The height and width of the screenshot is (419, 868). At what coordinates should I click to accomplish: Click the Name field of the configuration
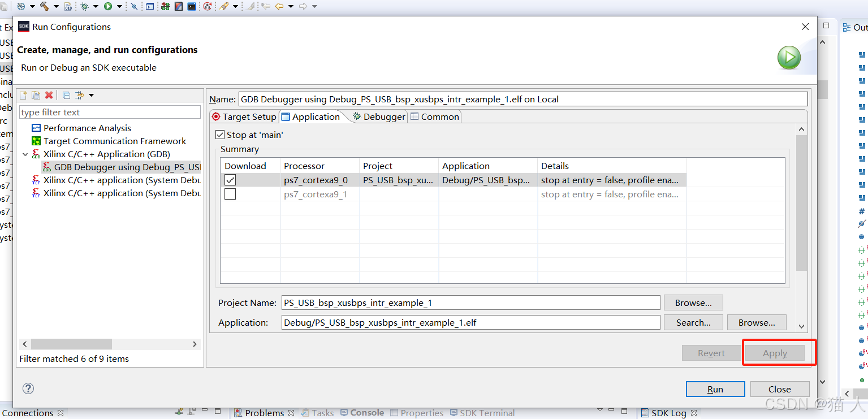(x=523, y=99)
